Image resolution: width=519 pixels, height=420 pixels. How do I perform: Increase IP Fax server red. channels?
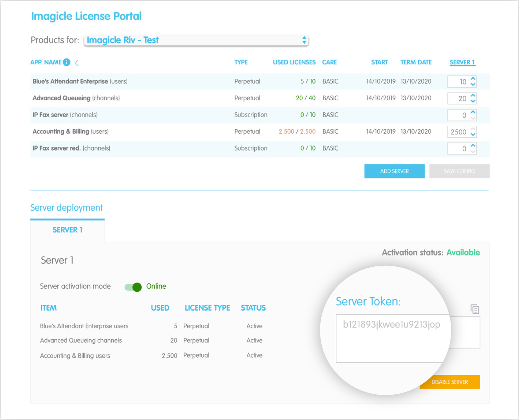[x=473, y=146]
